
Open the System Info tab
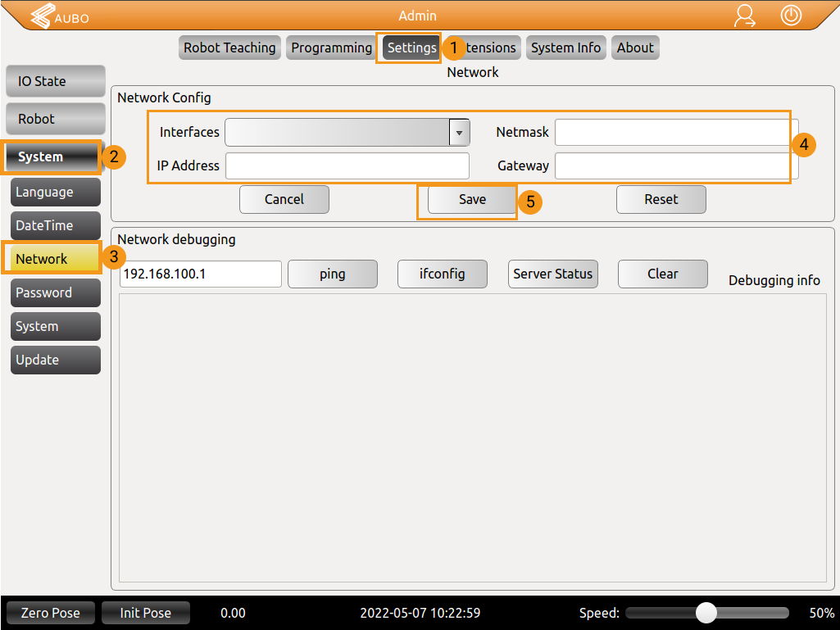click(x=565, y=48)
